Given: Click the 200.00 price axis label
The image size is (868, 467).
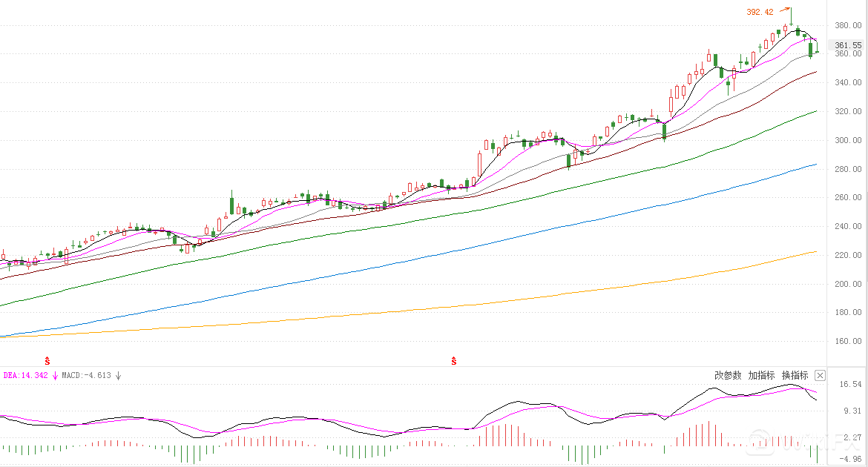Looking at the screenshot, I should point(848,284).
